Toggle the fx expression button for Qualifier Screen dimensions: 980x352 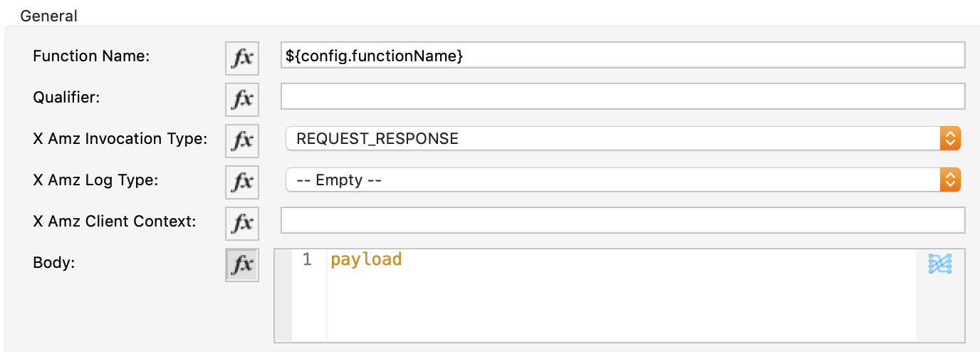point(242,99)
